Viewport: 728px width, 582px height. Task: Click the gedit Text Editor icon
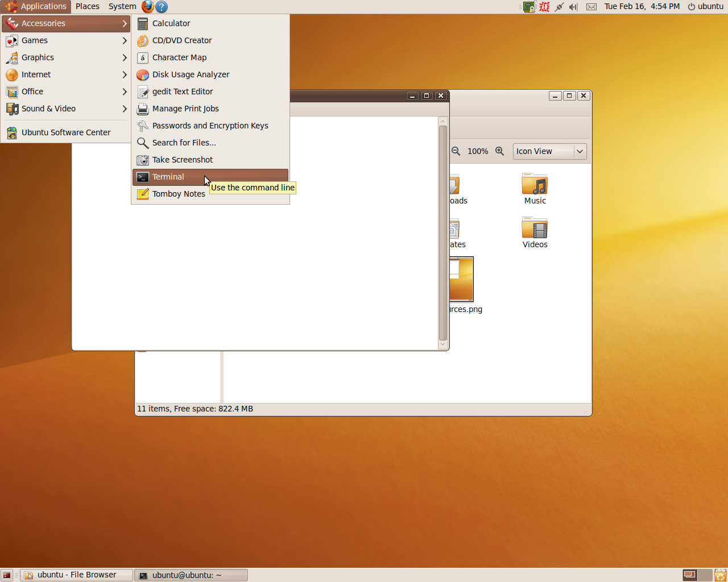point(142,92)
